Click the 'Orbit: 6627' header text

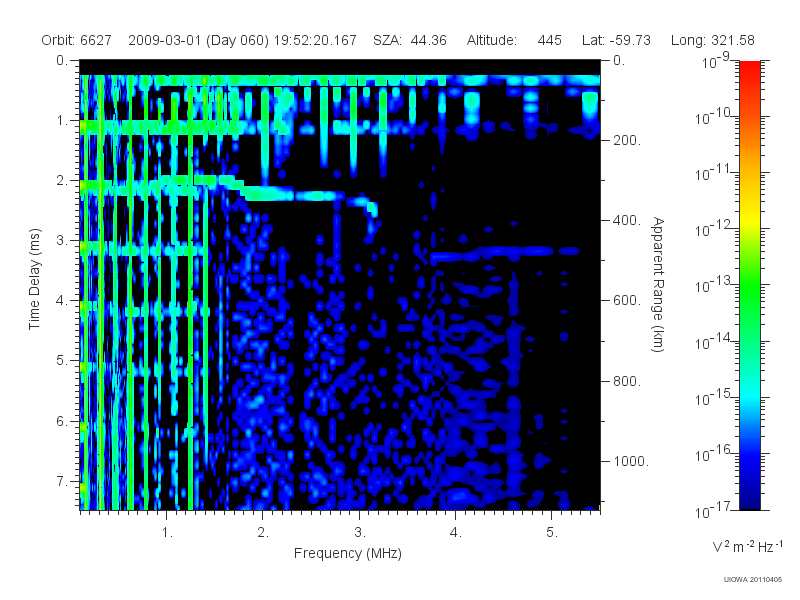point(77,40)
